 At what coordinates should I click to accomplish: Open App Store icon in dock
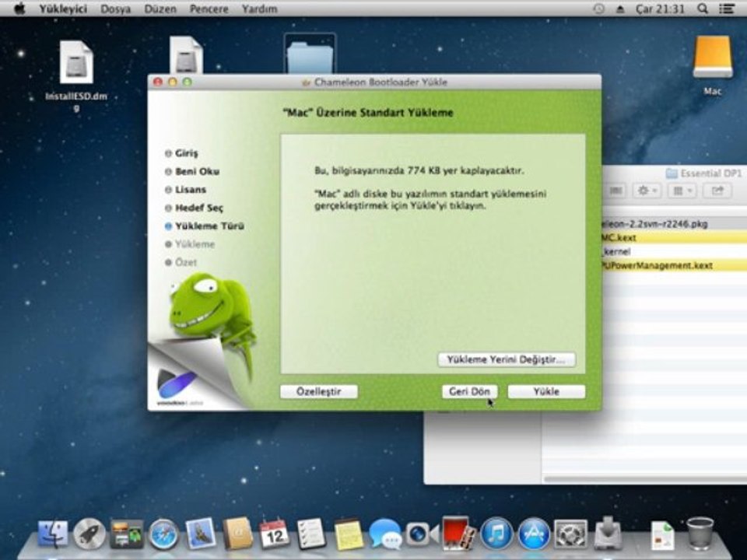[x=534, y=534]
